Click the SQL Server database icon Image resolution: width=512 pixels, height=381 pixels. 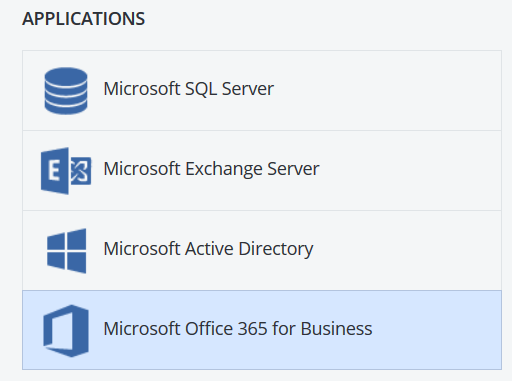click(x=66, y=91)
